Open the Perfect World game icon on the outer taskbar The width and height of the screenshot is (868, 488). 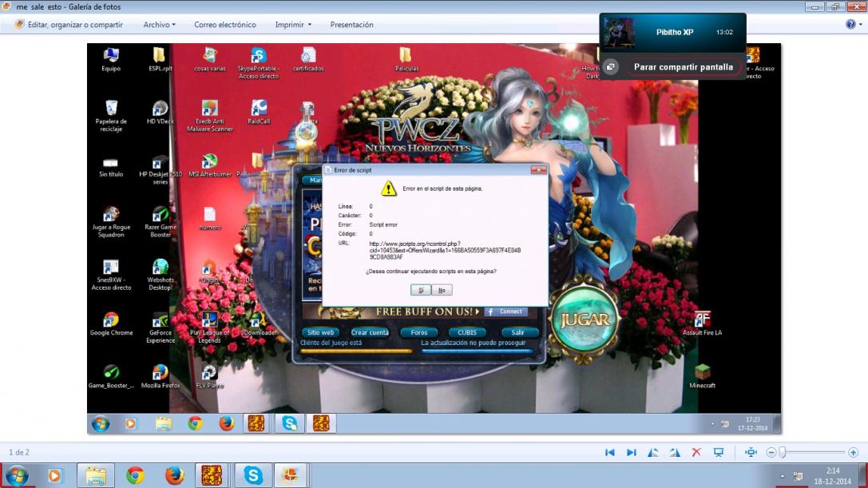click(x=212, y=475)
